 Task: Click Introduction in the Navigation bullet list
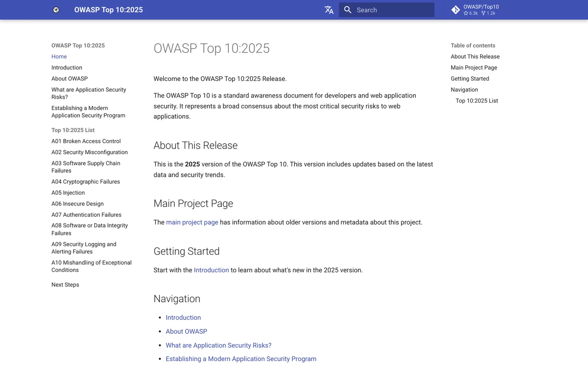coord(183,317)
